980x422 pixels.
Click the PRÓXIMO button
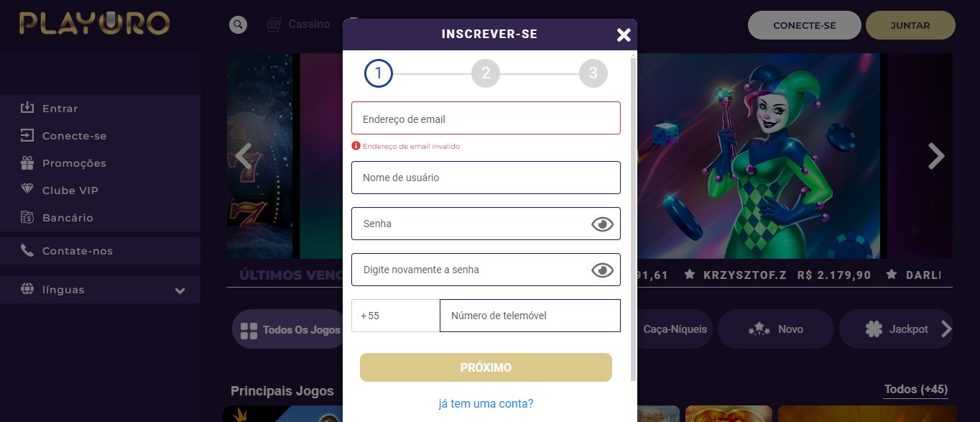click(486, 367)
